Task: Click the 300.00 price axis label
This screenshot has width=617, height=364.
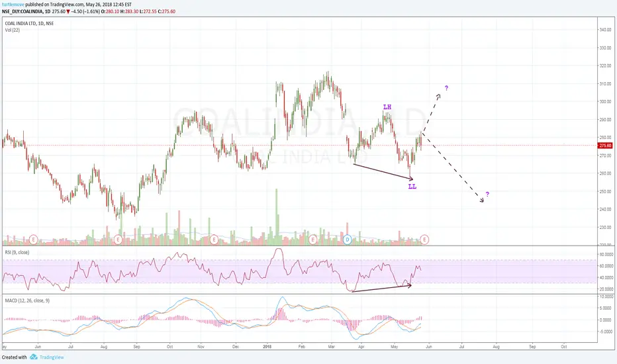Action: [605, 101]
